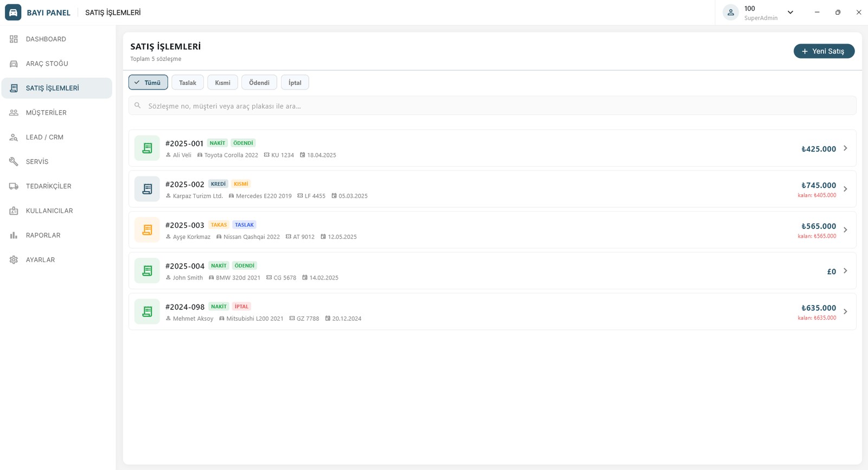
Task: Click the orange receipt icon of #2025-003
Action: pyautogui.click(x=147, y=230)
